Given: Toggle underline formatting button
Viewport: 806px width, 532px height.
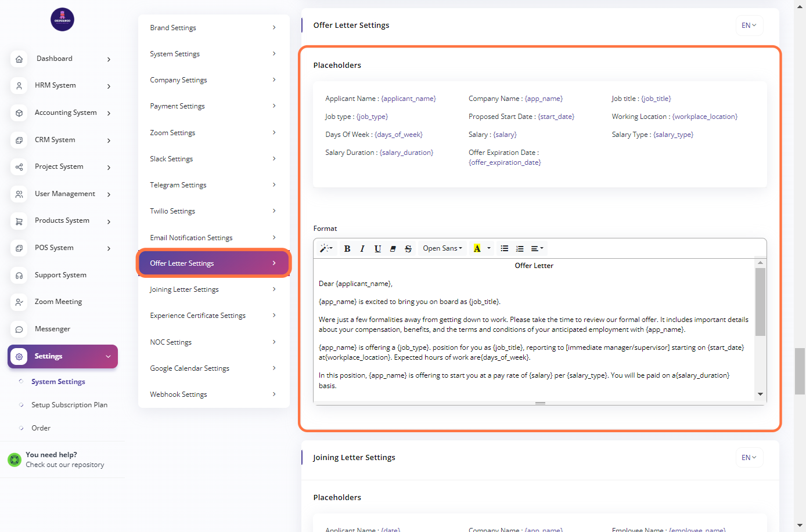Looking at the screenshot, I should coord(377,248).
